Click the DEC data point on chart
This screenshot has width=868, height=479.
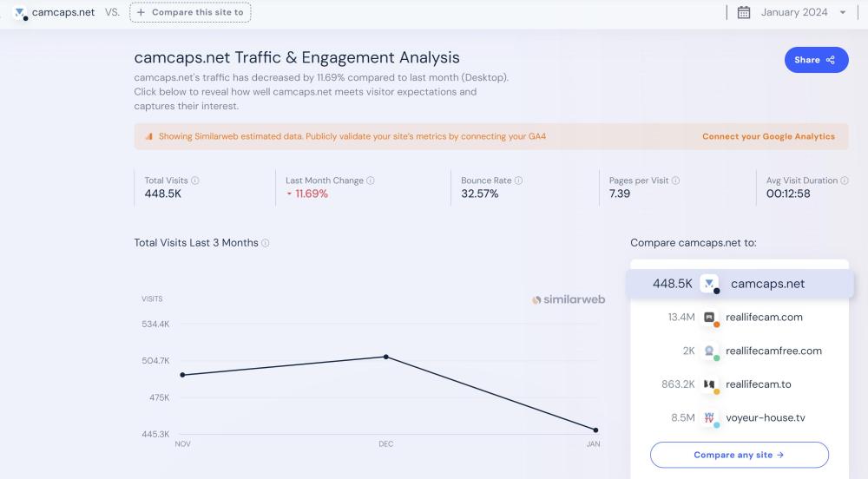pyautogui.click(x=386, y=357)
